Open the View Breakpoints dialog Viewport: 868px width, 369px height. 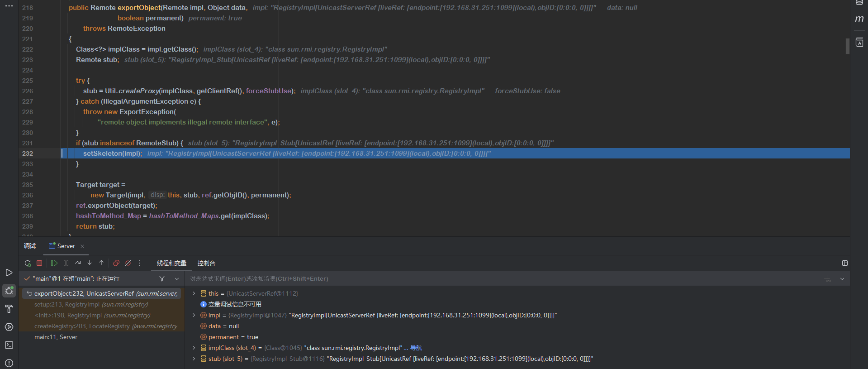(x=116, y=263)
